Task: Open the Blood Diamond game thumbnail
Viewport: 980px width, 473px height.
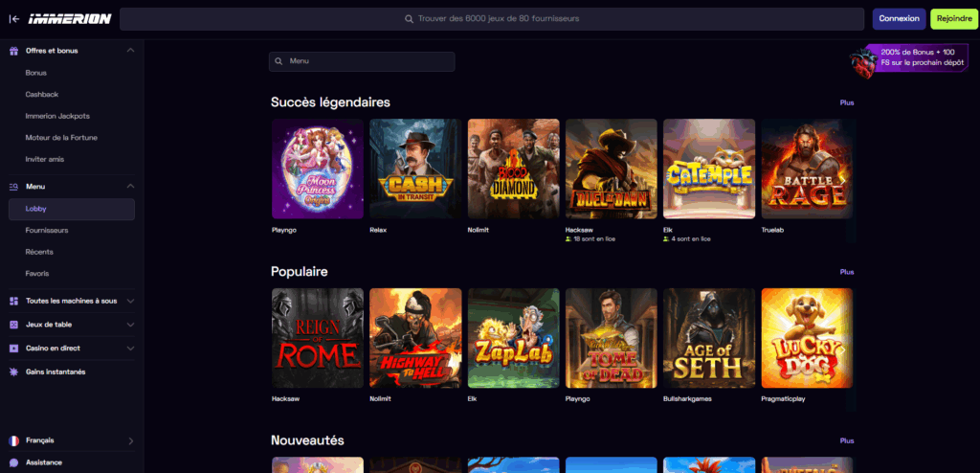Action: 514,169
